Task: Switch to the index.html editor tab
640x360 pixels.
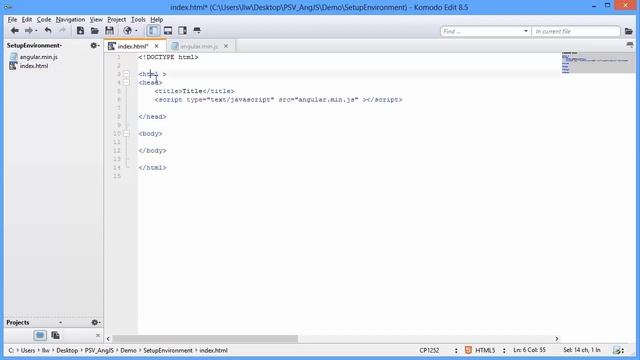Action: [133, 46]
